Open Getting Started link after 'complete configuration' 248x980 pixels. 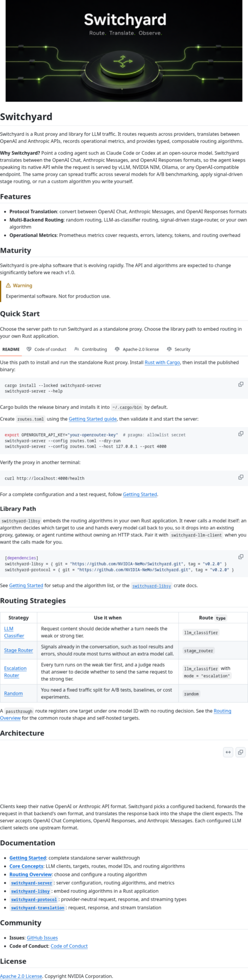coord(140,494)
